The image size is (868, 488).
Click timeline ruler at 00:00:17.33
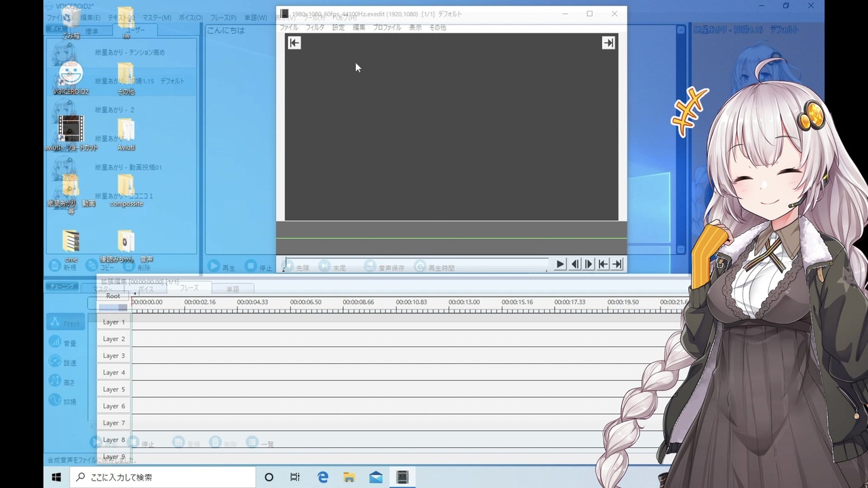point(570,302)
